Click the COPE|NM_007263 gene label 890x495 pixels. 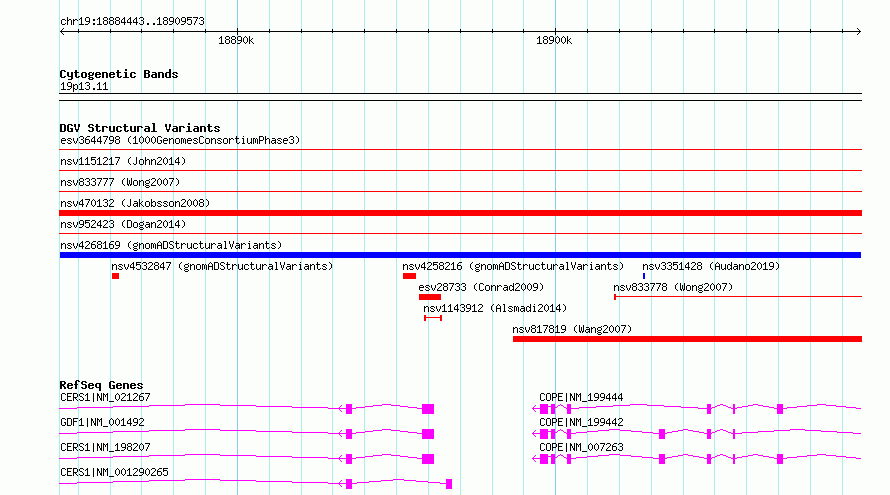tap(581, 447)
